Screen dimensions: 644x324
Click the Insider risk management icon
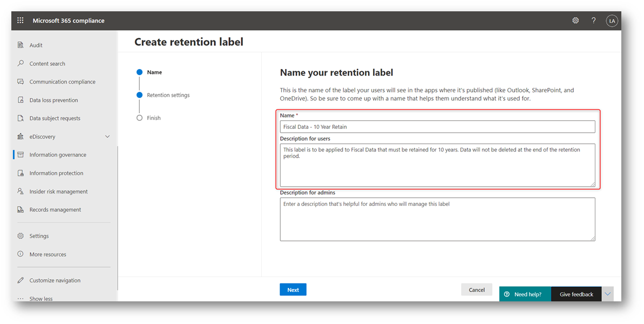(21, 191)
